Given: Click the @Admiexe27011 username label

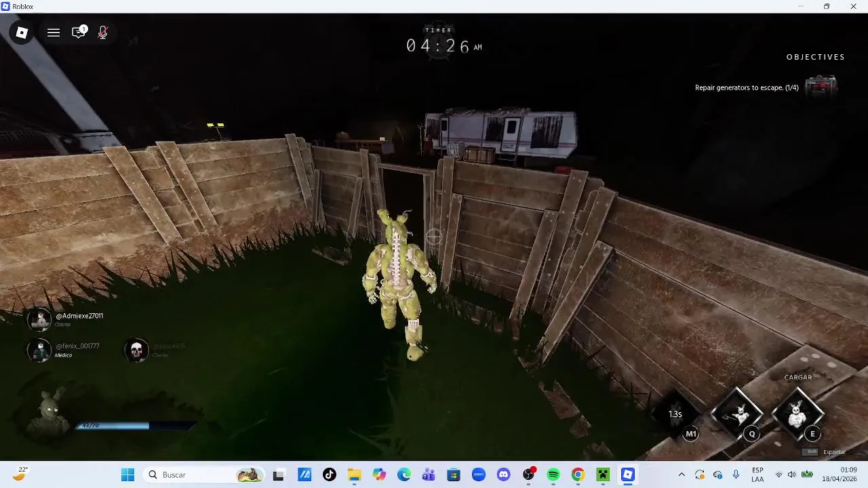Looking at the screenshot, I should [79, 316].
